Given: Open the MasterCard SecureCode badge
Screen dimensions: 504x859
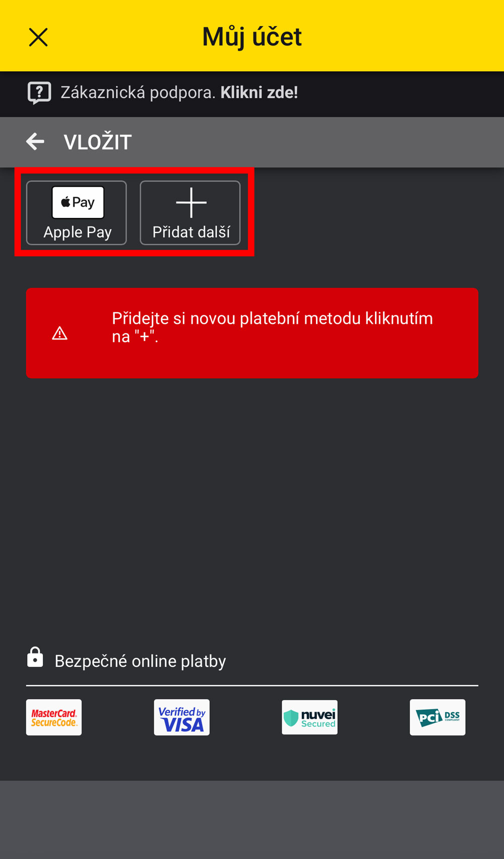Looking at the screenshot, I should pos(54,717).
